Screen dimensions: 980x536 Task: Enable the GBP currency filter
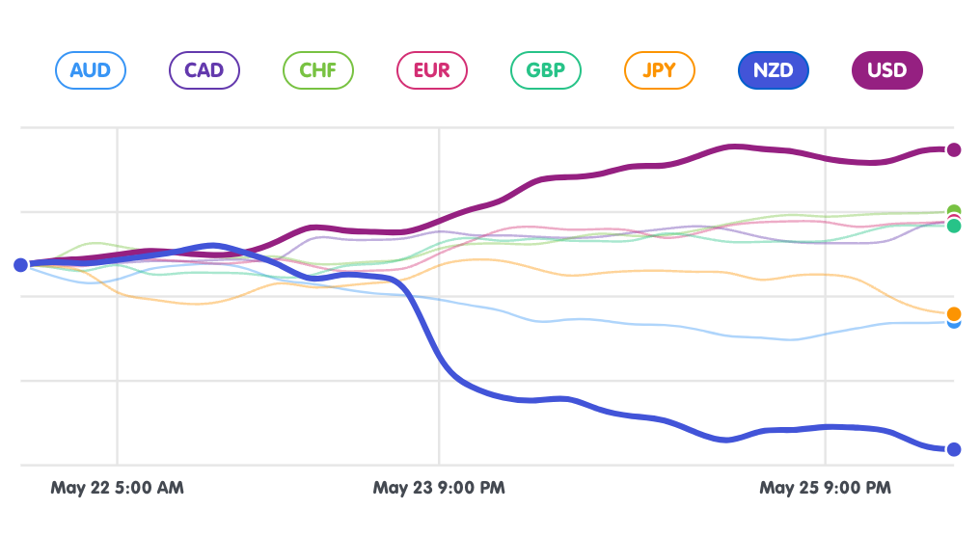point(545,70)
